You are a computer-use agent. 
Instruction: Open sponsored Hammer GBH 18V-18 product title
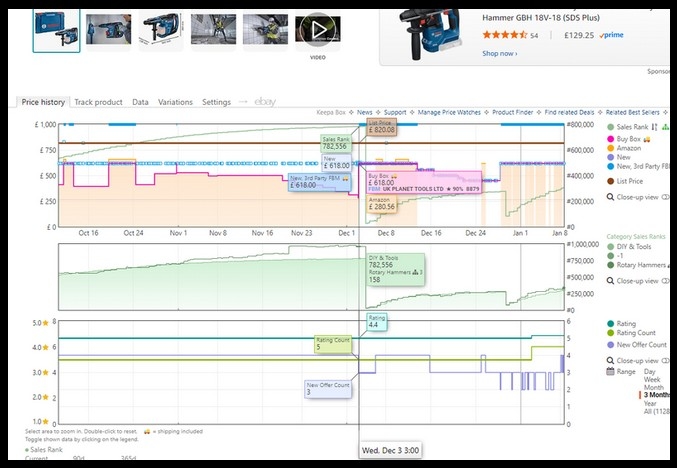coord(541,18)
